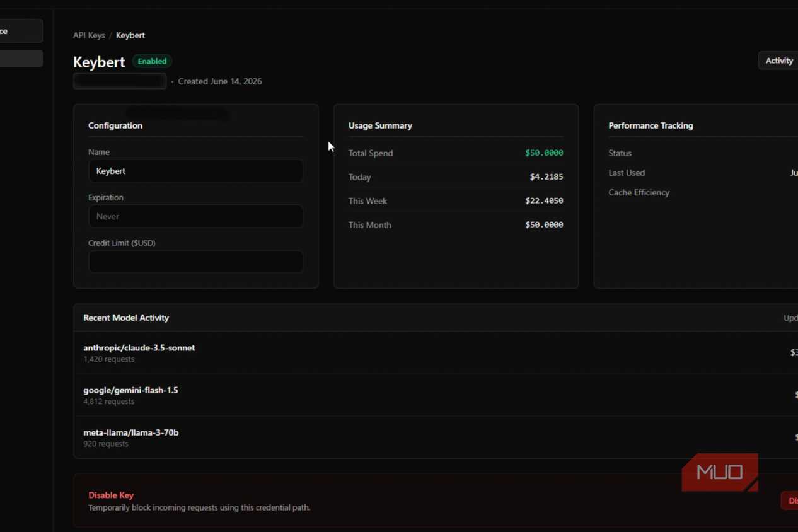This screenshot has height=532, width=798.
Task: Click the Usage Summary heading
Action: coord(380,125)
